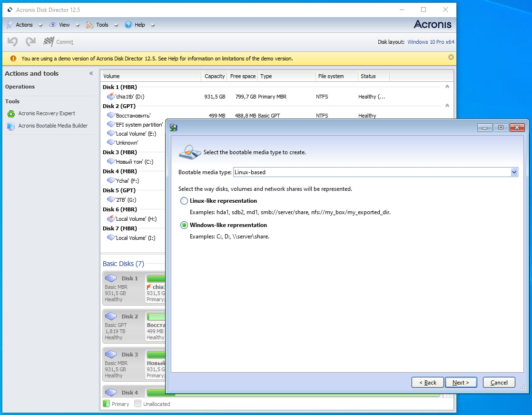The image size is (532, 415).
Task: Open the Help menu
Action: tap(139, 25)
